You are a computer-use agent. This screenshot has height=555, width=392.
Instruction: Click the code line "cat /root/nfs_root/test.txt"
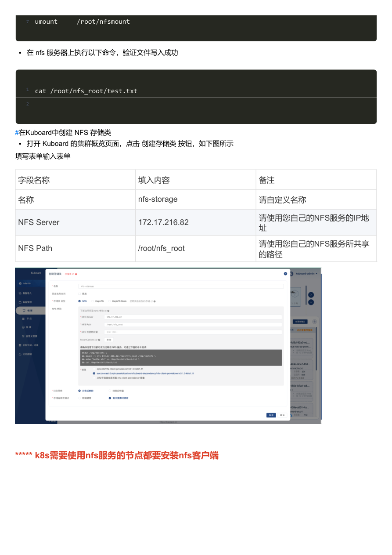pyautogui.click(x=86, y=91)
